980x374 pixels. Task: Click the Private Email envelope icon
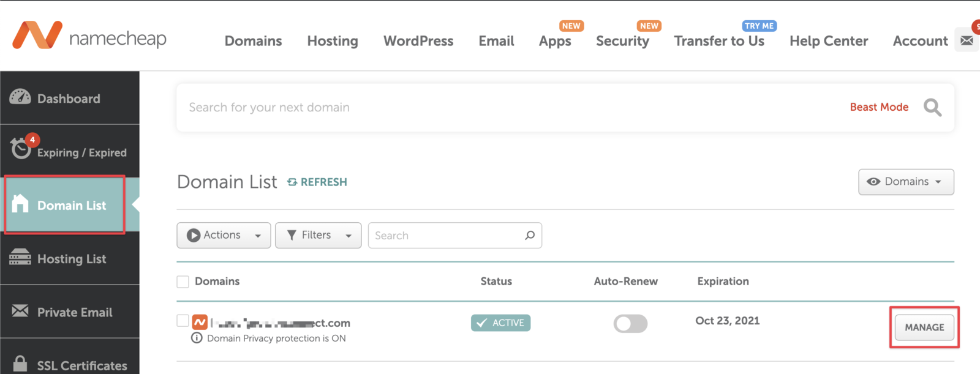click(x=20, y=311)
